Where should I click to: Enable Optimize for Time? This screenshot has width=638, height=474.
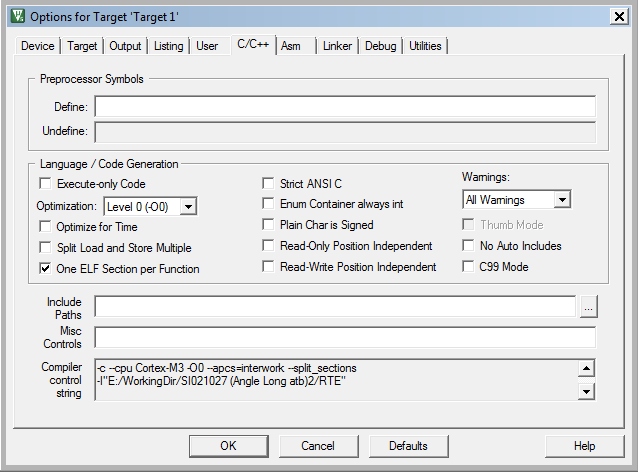[45, 226]
